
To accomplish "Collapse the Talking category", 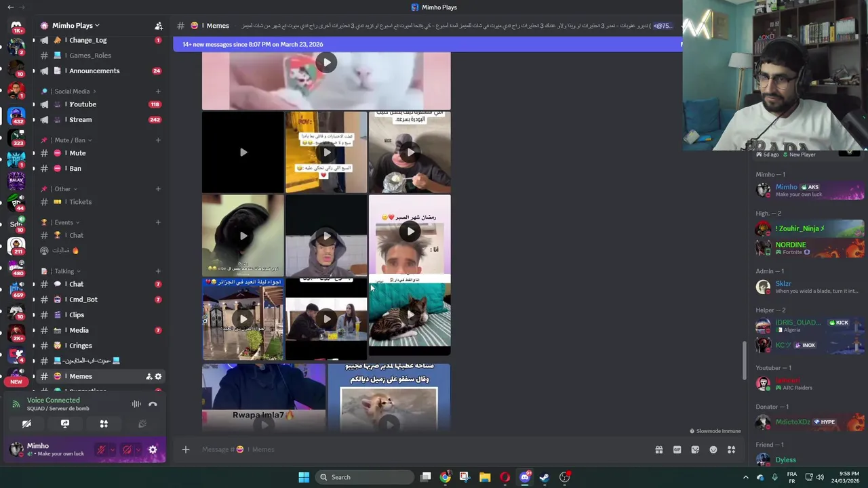I will (64, 271).
